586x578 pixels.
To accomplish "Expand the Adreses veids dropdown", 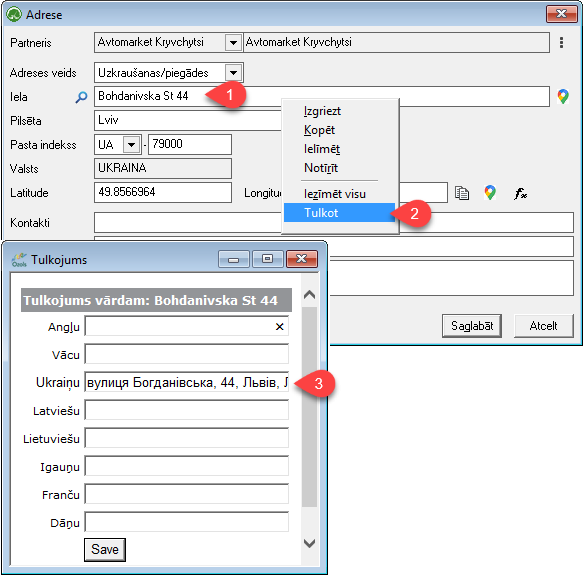I will [x=233, y=72].
